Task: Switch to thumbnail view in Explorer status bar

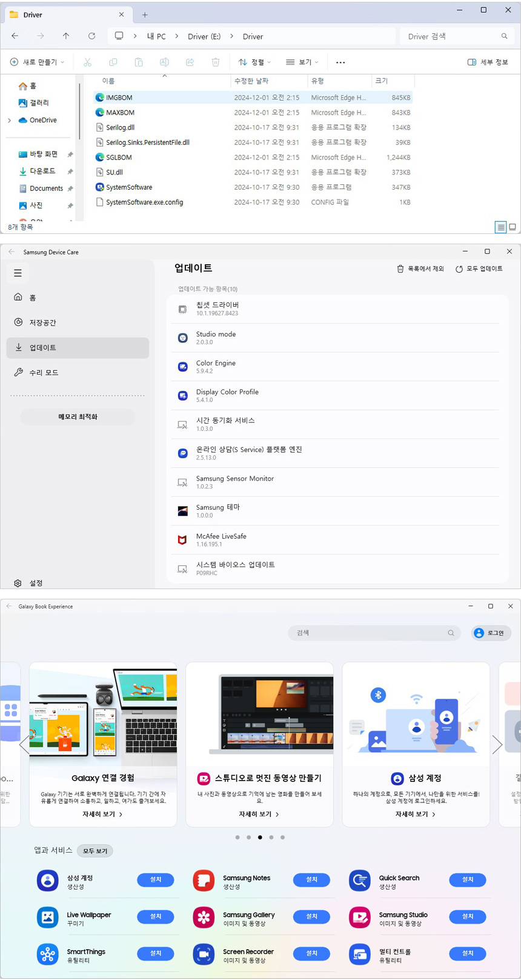Action: pyautogui.click(x=513, y=227)
